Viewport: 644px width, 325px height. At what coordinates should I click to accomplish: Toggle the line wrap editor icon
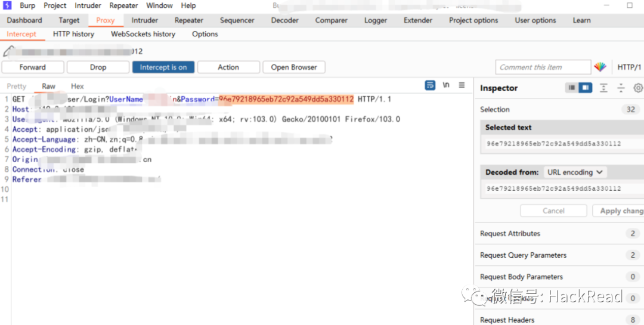click(430, 85)
